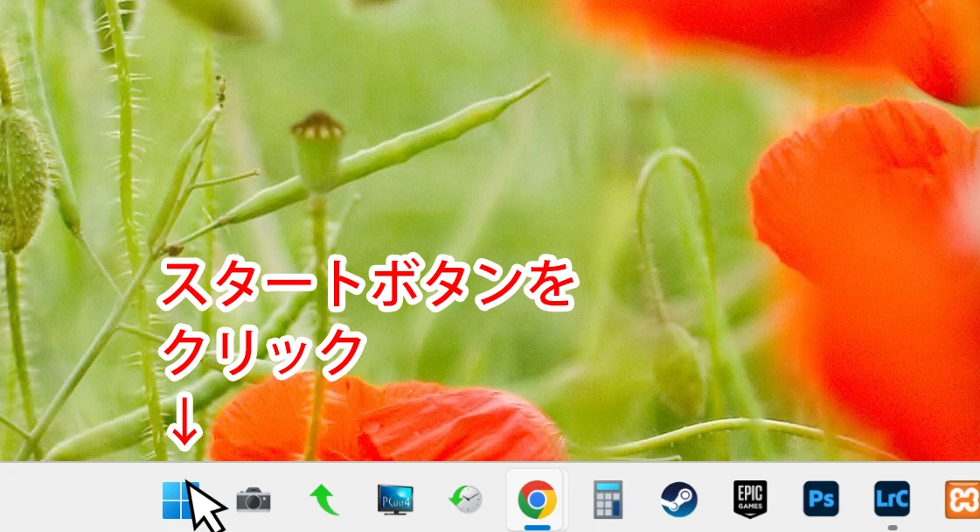Open the PCast monitor app icon
Screen dimensions: 980x532
pyautogui.click(x=395, y=500)
